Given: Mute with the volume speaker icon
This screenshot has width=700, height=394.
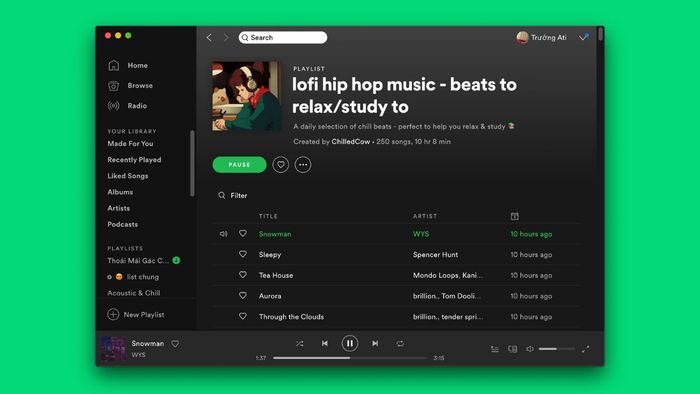Looking at the screenshot, I should [x=529, y=349].
